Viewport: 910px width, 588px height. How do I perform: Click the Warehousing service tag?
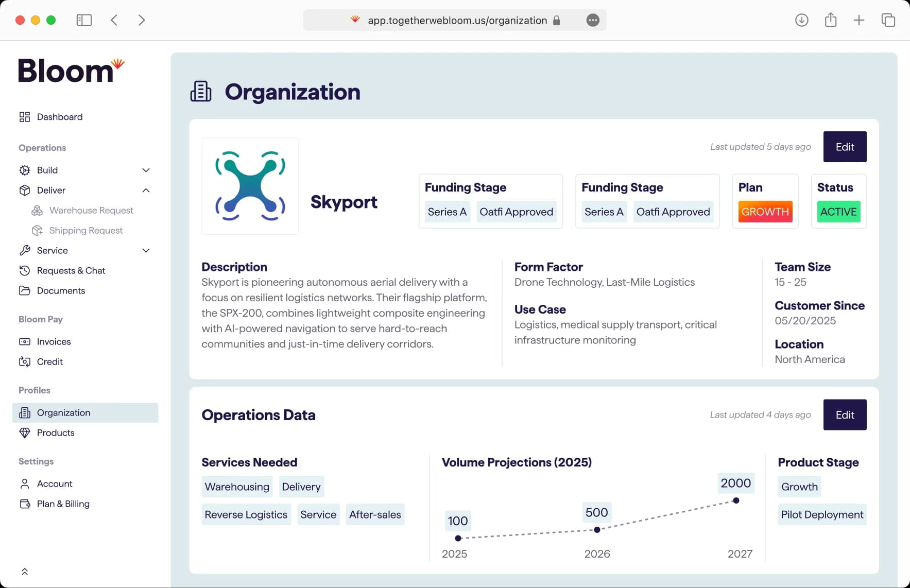(237, 487)
